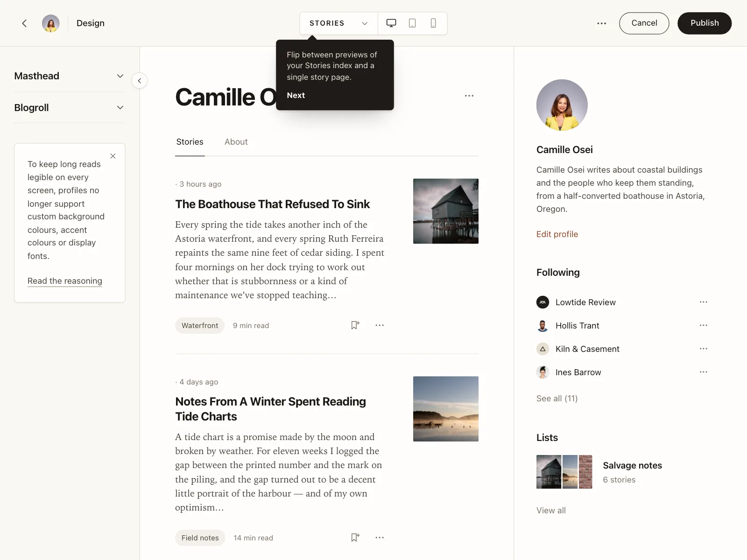Viewport: 747px width, 560px height.
Task: Switch to mobile phone preview
Action: pos(433,23)
